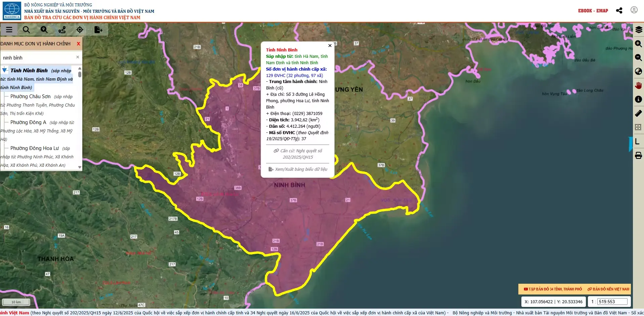Image resolution: width=644 pixels, height=316 pixels.
Task: Click Bản đồ nền Việt Nam link
Action: coord(608,289)
